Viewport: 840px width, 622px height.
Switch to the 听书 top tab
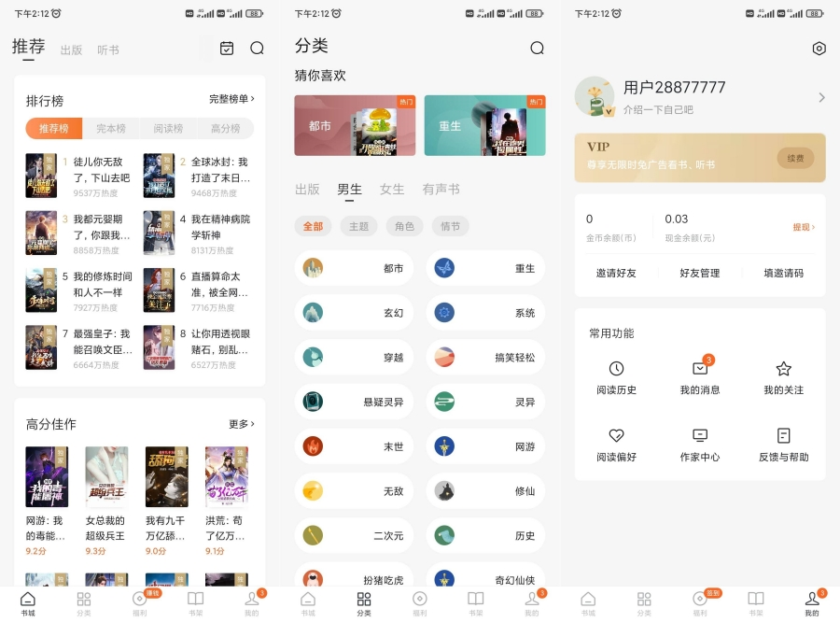tap(108, 50)
